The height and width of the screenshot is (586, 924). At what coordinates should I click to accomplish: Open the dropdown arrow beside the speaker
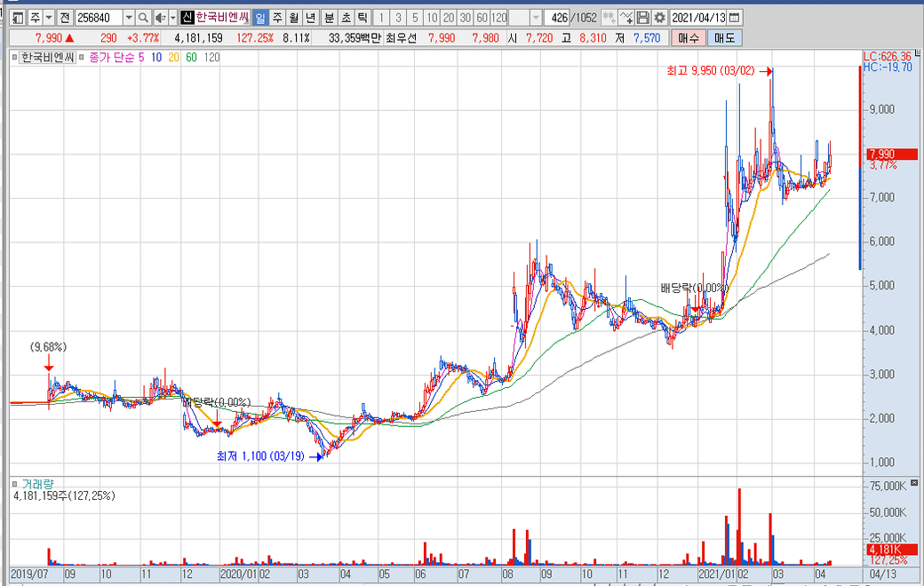pyautogui.click(x=171, y=18)
